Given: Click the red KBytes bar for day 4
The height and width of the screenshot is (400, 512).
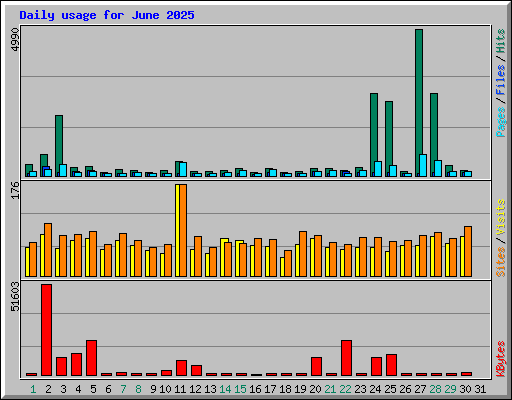Looking at the screenshot, I should [x=76, y=364].
